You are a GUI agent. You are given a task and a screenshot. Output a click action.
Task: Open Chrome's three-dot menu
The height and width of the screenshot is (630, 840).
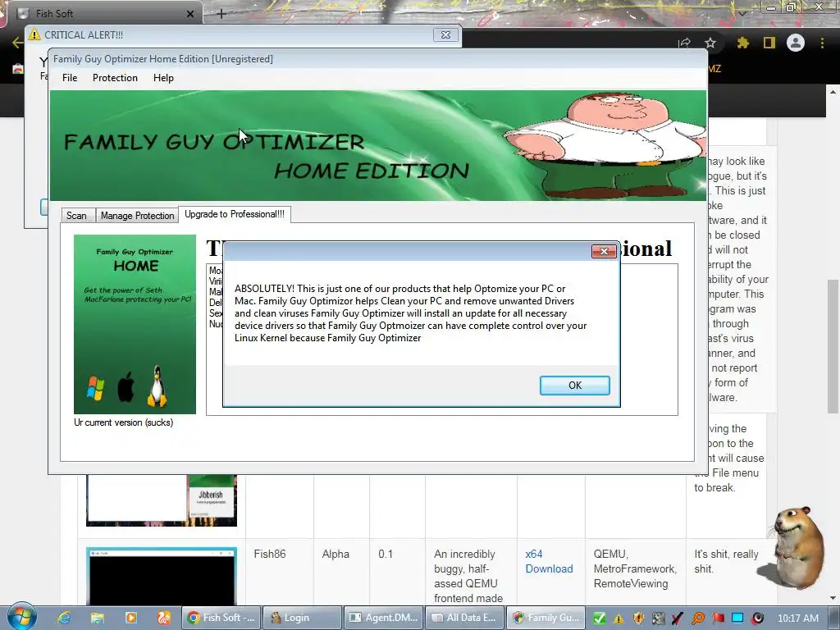[x=822, y=43]
